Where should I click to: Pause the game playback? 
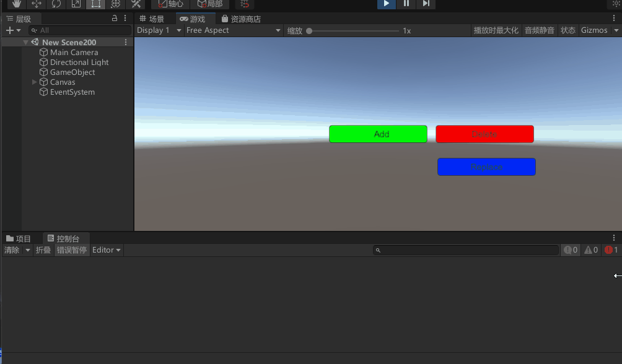(x=406, y=4)
